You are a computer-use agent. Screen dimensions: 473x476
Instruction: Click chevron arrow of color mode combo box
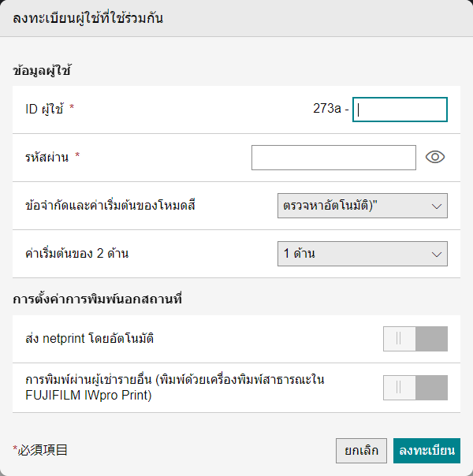[438, 206]
